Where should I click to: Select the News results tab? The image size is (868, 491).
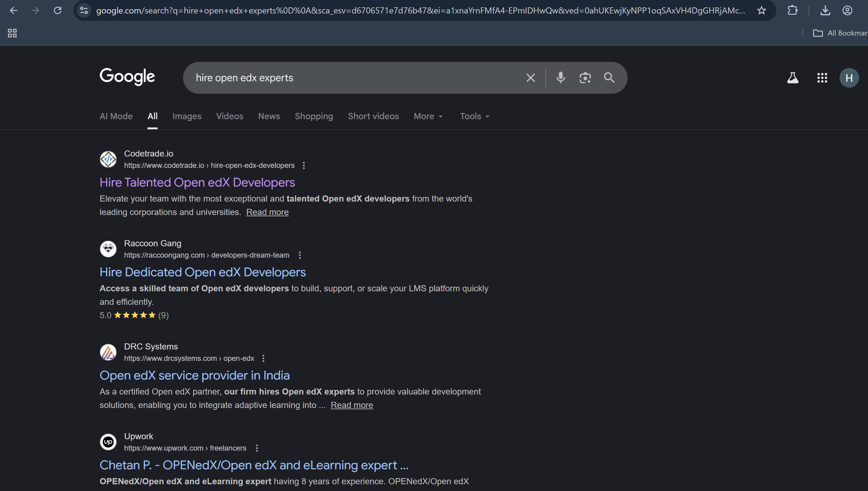269,116
